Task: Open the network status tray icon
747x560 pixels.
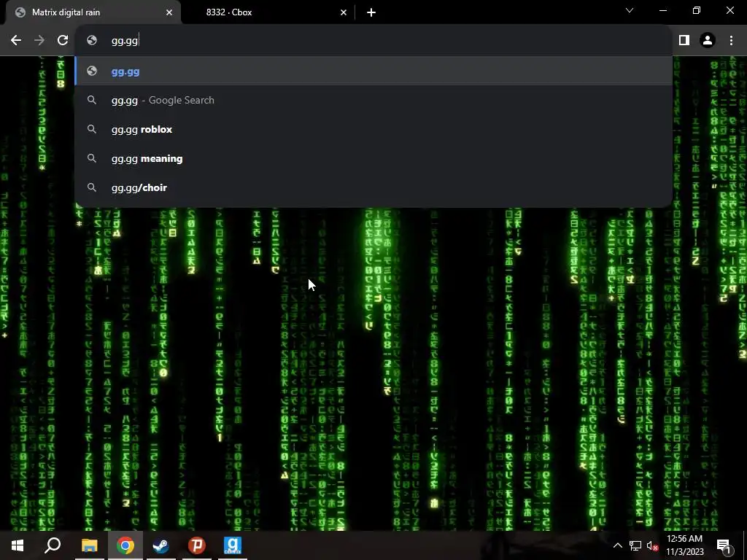Action: point(635,545)
